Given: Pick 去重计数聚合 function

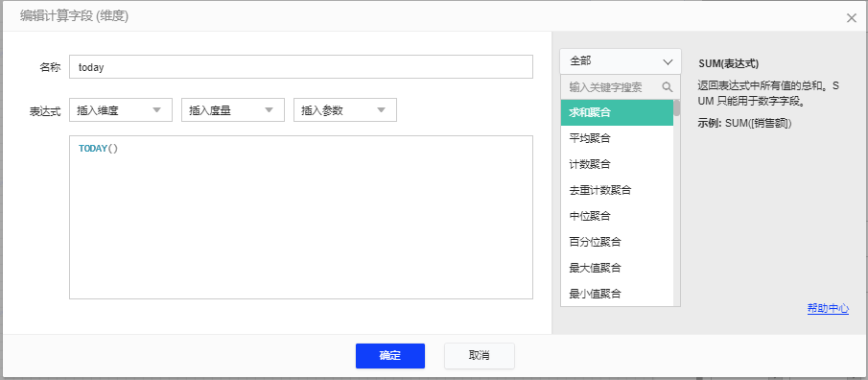Looking at the screenshot, I should (618, 190).
